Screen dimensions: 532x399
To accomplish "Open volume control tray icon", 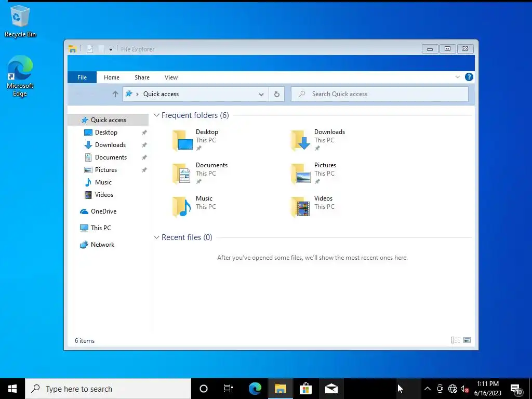I will click(464, 389).
